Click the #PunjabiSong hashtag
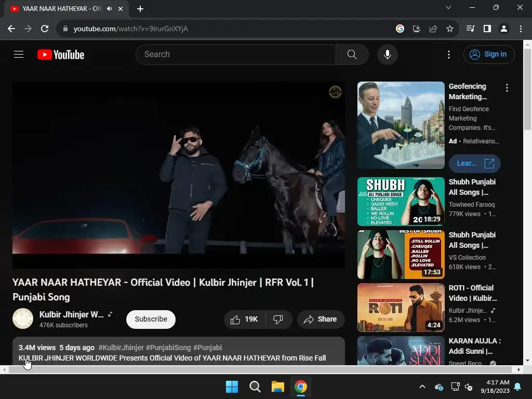 point(168,348)
